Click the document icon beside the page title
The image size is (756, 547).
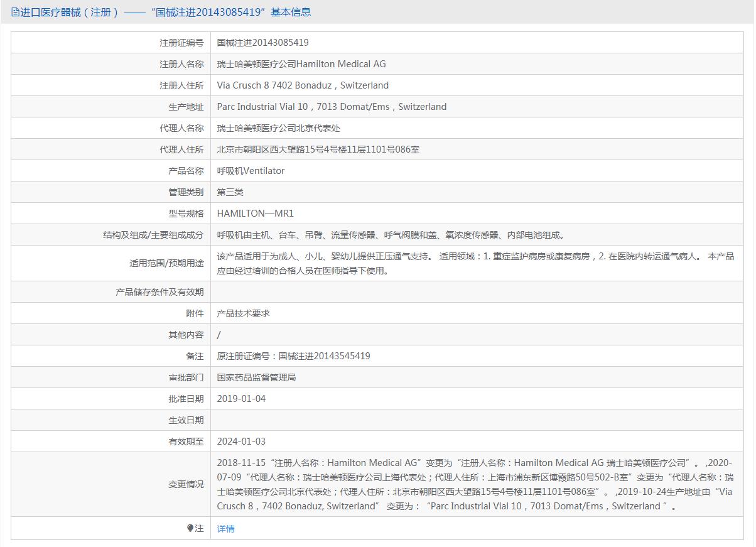(16, 12)
